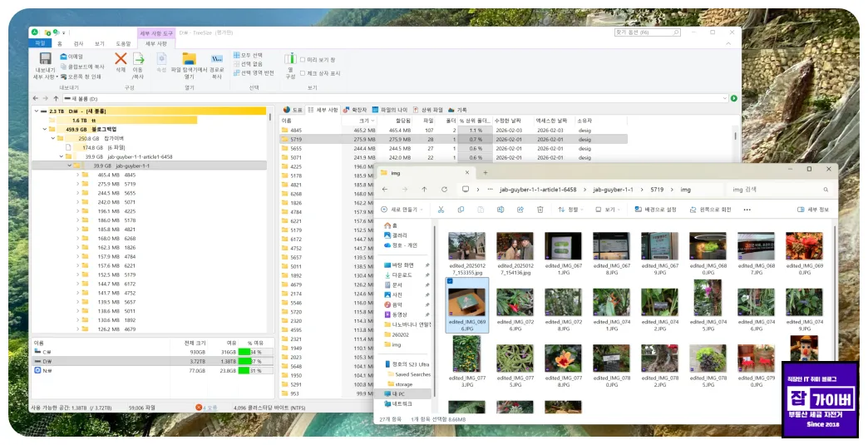Click Details pane (세부 정보) button in Explorer
868x445 pixels.
coord(812,210)
